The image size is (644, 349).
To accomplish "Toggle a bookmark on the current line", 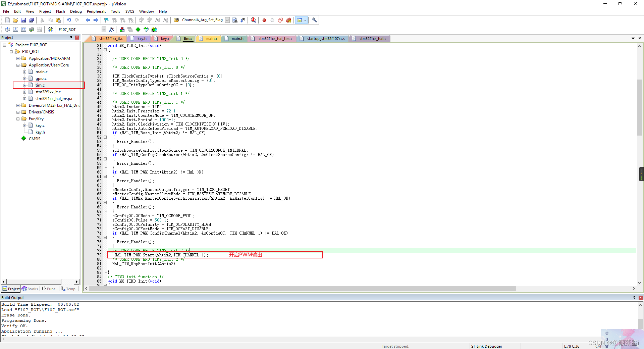I will (x=106, y=20).
